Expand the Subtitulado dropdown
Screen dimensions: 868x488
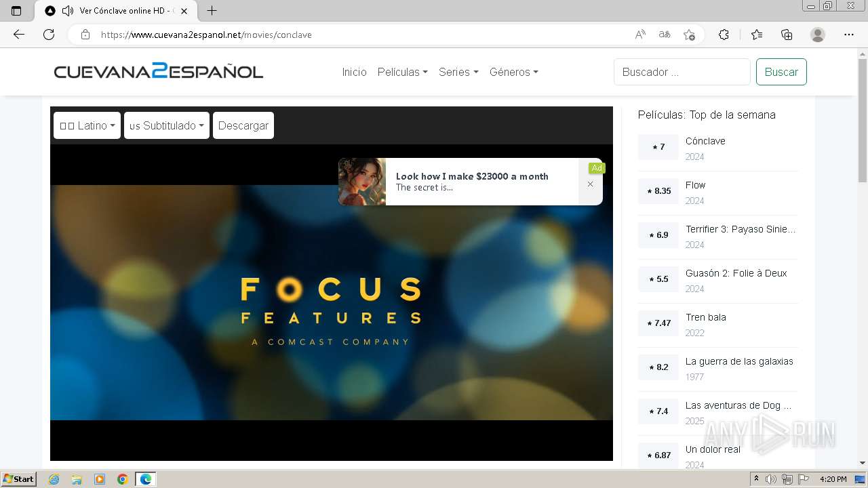(x=167, y=125)
